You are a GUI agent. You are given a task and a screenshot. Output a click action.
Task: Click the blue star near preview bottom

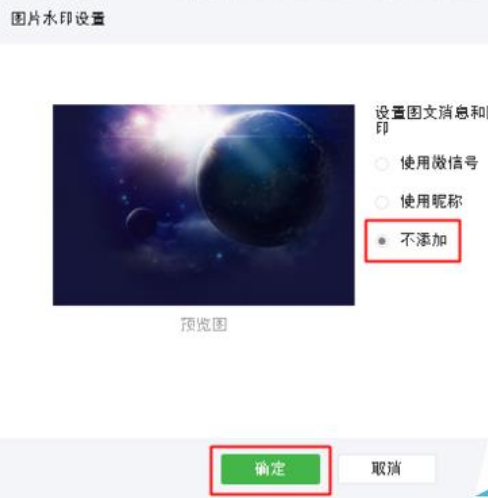tap(219, 256)
